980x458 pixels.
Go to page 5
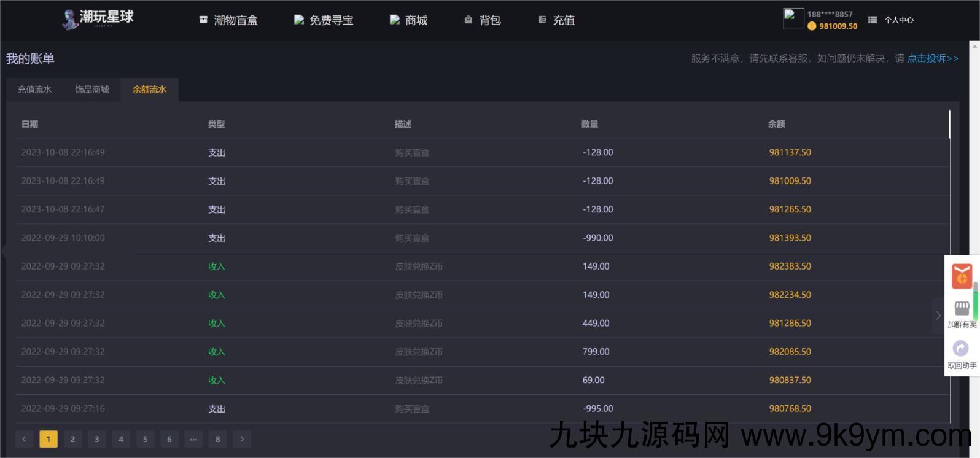click(146, 439)
